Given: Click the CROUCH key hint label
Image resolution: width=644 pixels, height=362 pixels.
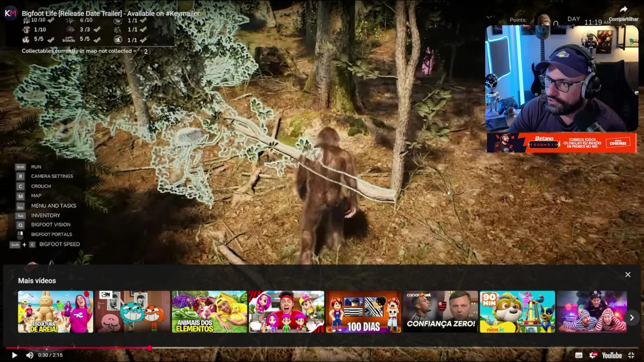Looking at the screenshot, I should [41, 186].
